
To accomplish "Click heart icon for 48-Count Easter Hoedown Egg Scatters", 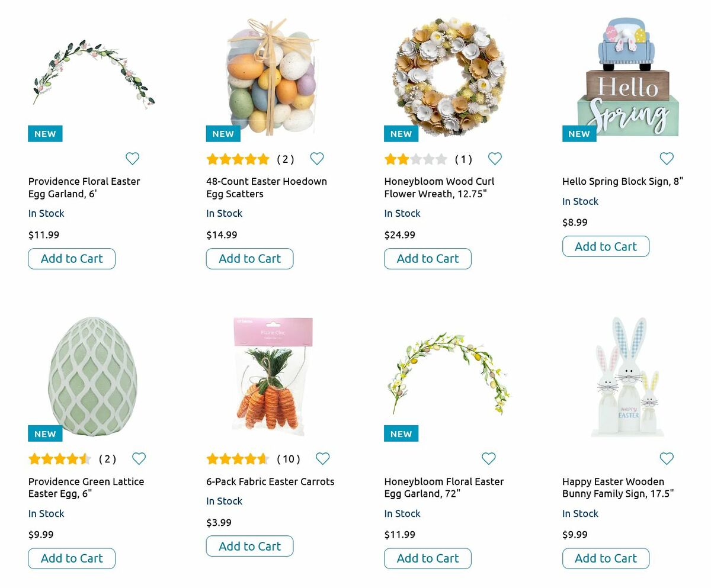I will click(317, 159).
